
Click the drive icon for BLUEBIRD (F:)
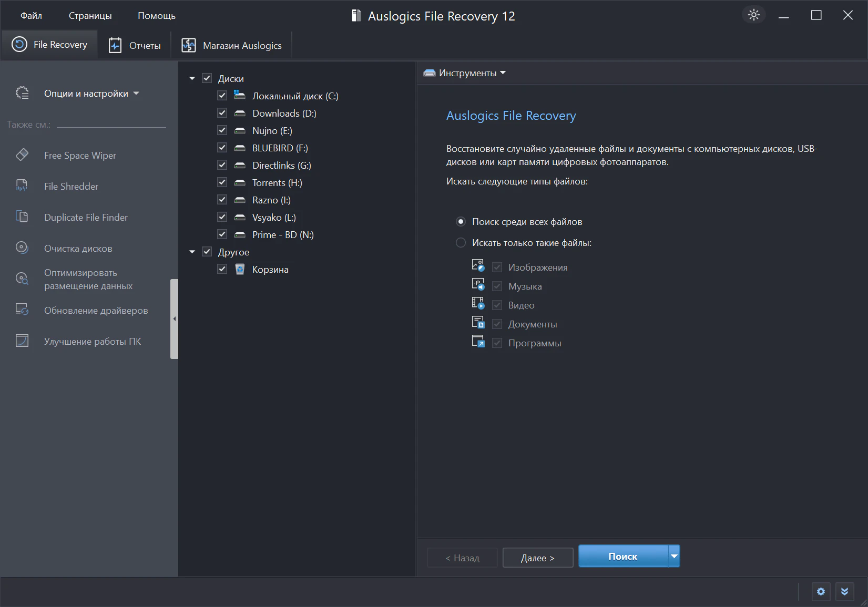click(240, 148)
